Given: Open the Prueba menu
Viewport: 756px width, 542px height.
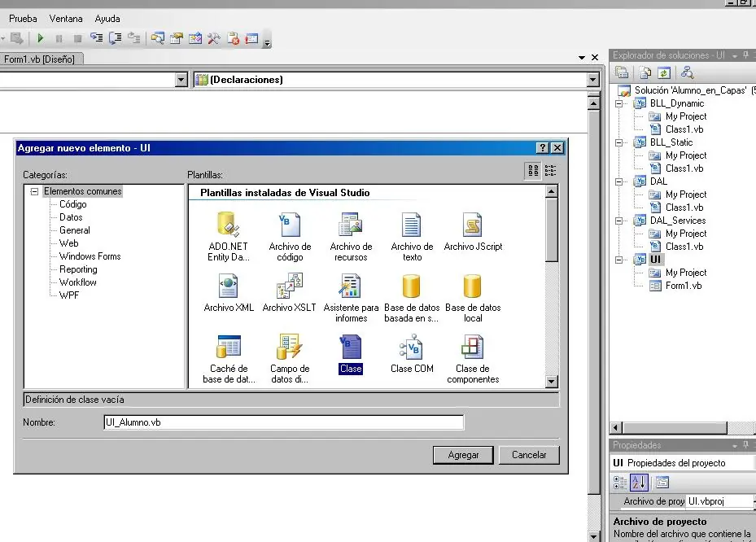Looking at the screenshot, I should (x=23, y=19).
